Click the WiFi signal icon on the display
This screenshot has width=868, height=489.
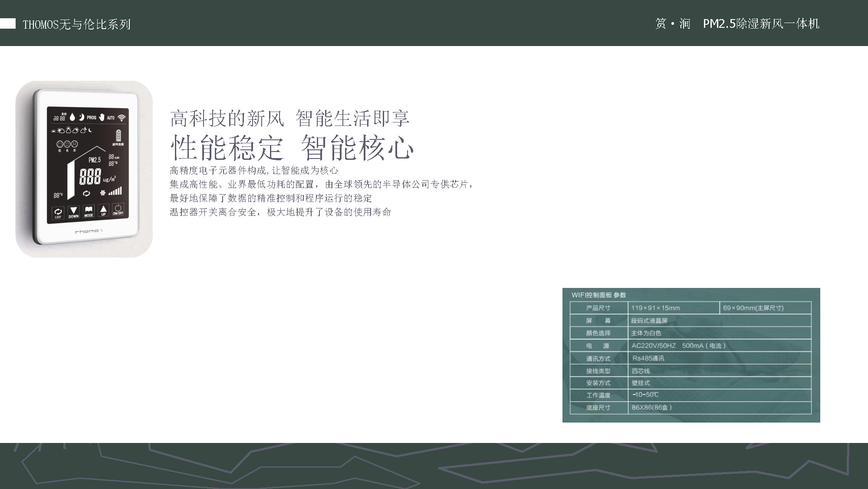click(122, 118)
